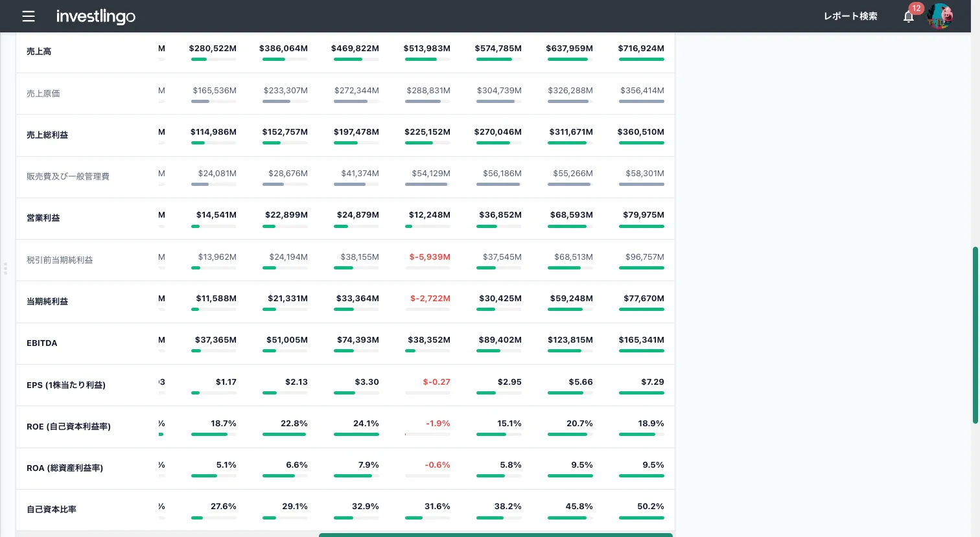Click the EPS $7.29 value
The height and width of the screenshot is (537, 980).
pyautogui.click(x=653, y=382)
